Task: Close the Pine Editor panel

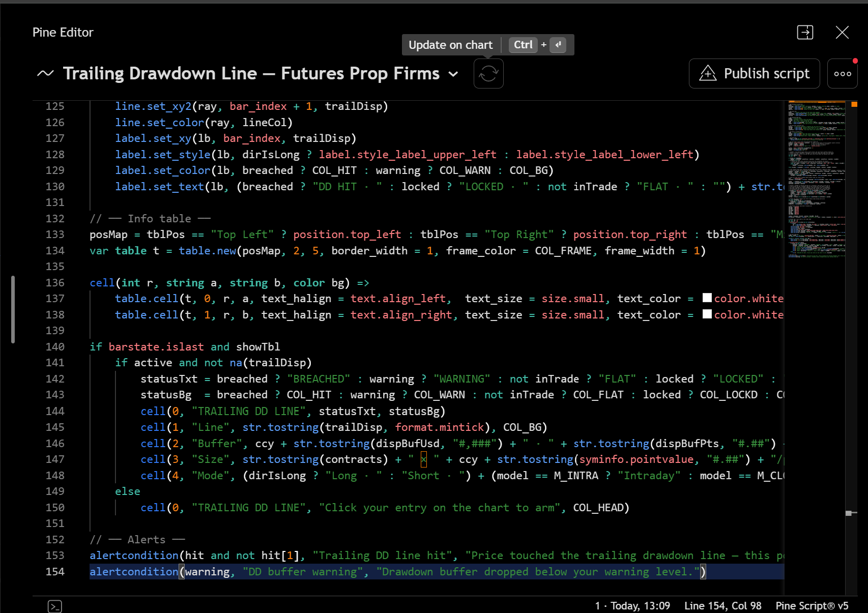Action: 842,33
